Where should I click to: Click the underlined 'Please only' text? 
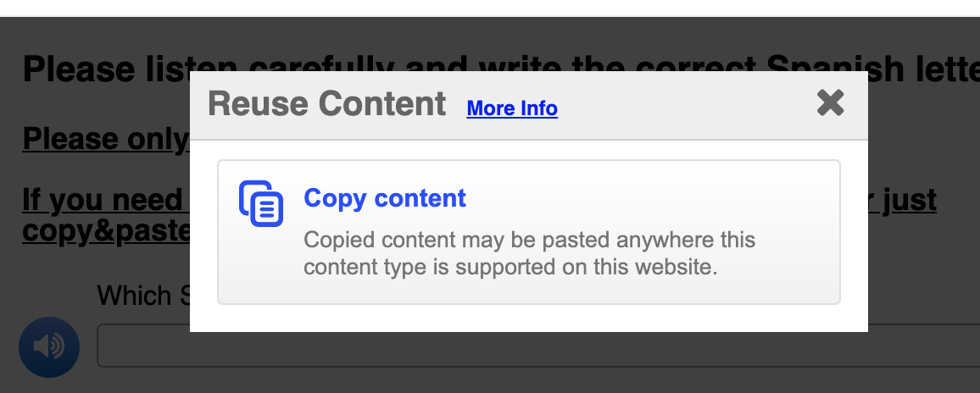[106, 139]
